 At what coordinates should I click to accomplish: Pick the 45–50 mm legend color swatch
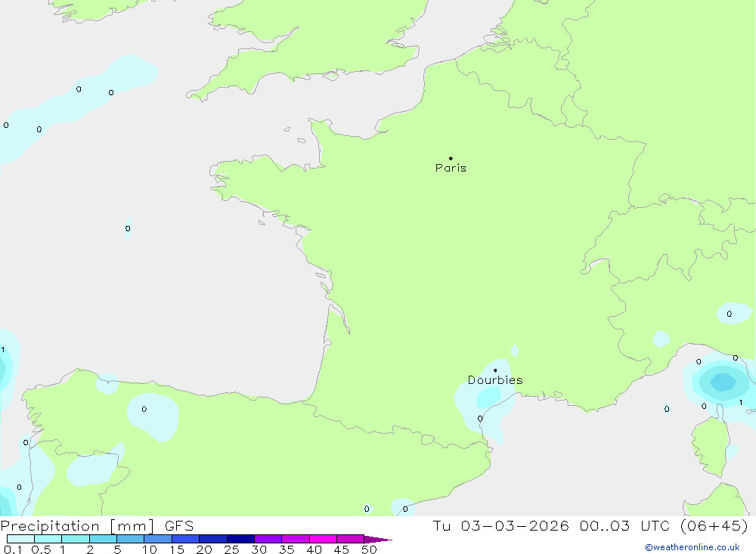click(351, 539)
